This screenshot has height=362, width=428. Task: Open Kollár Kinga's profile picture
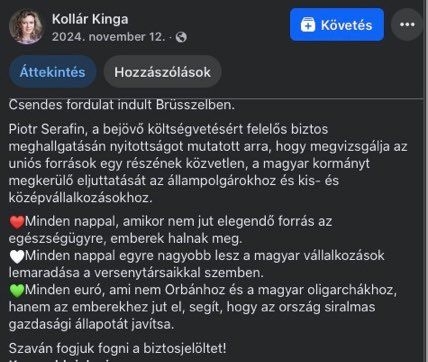pos(26,26)
